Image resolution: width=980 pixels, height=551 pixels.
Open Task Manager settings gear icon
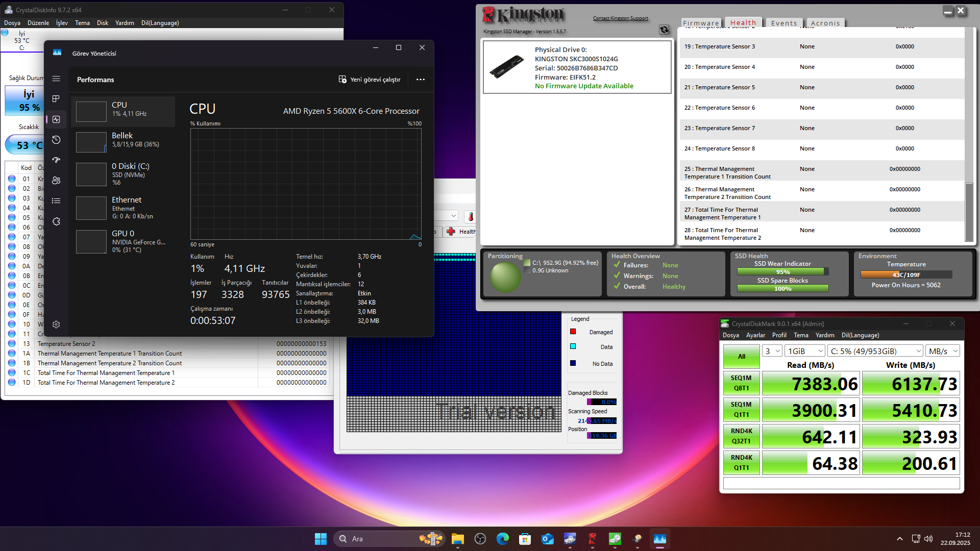pyautogui.click(x=56, y=324)
